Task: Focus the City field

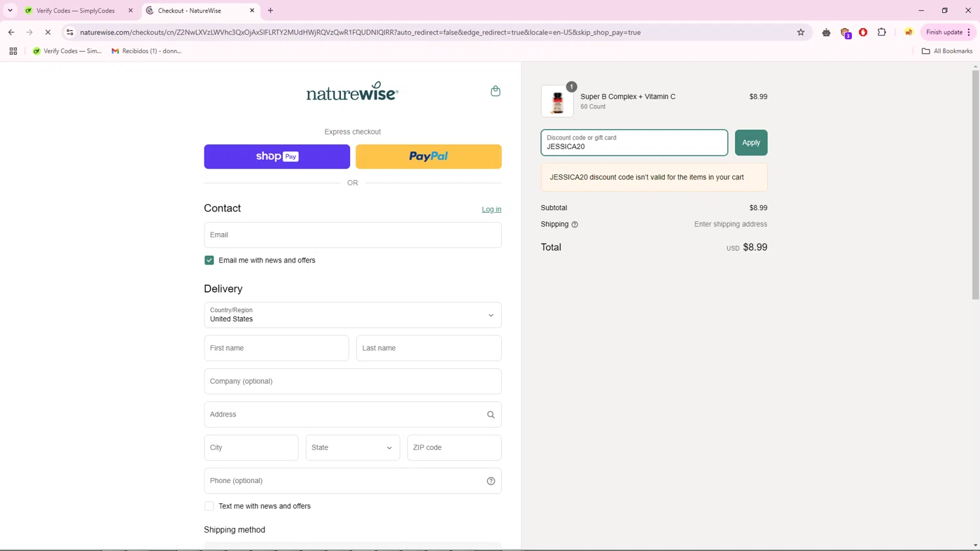Action: point(251,448)
